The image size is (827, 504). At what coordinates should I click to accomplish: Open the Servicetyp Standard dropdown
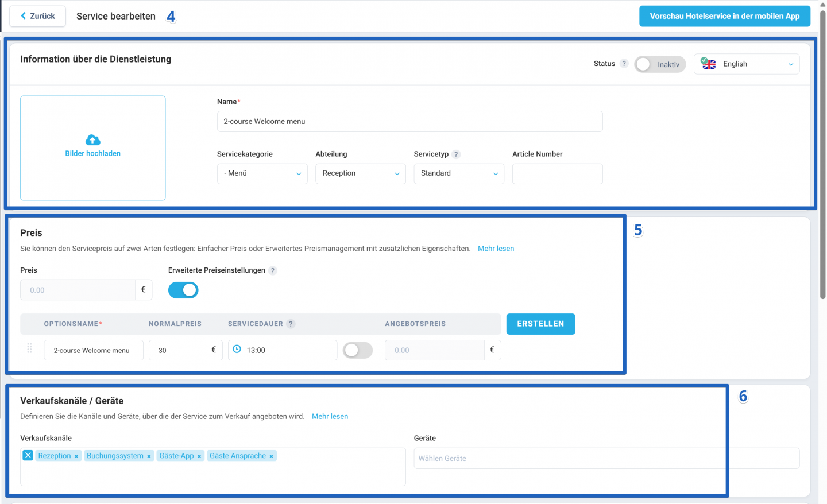(459, 174)
